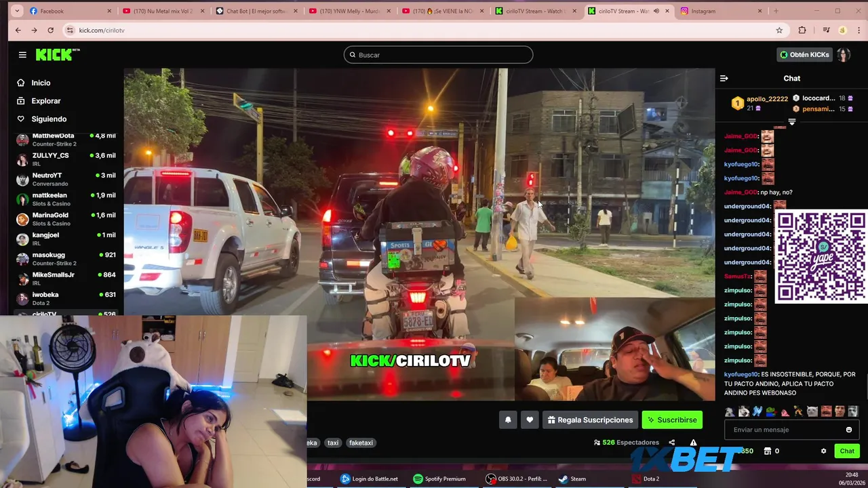The height and width of the screenshot is (488, 868).
Task: Click username kyofuego10 in long chat message
Action: click(741, 374)
